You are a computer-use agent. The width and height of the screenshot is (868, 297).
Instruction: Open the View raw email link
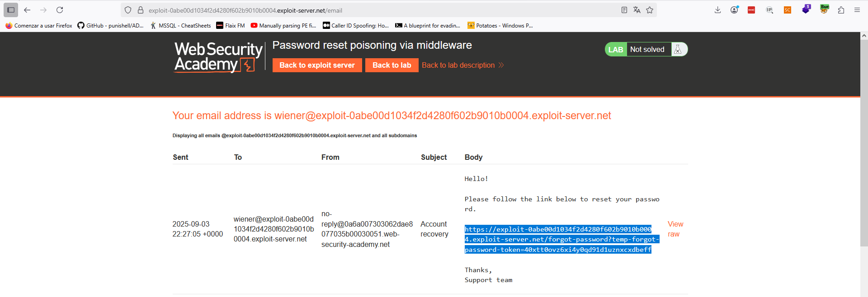[x=675, y=229]
